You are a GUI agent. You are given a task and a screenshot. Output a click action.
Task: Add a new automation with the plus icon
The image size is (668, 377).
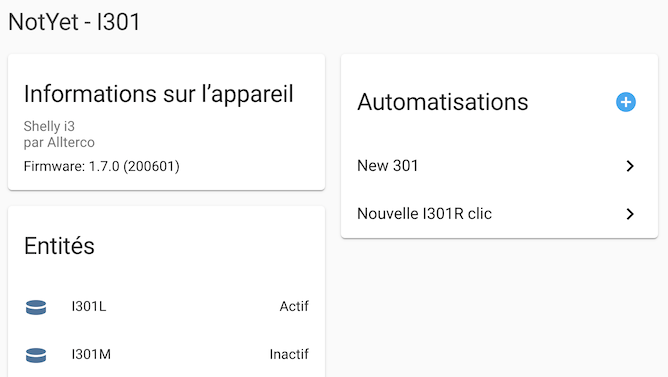pyautogui.click(x=625, y=102)
